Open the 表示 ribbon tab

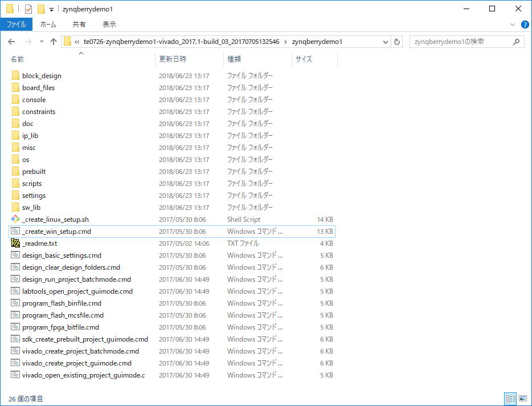click(x=109, y=25)
